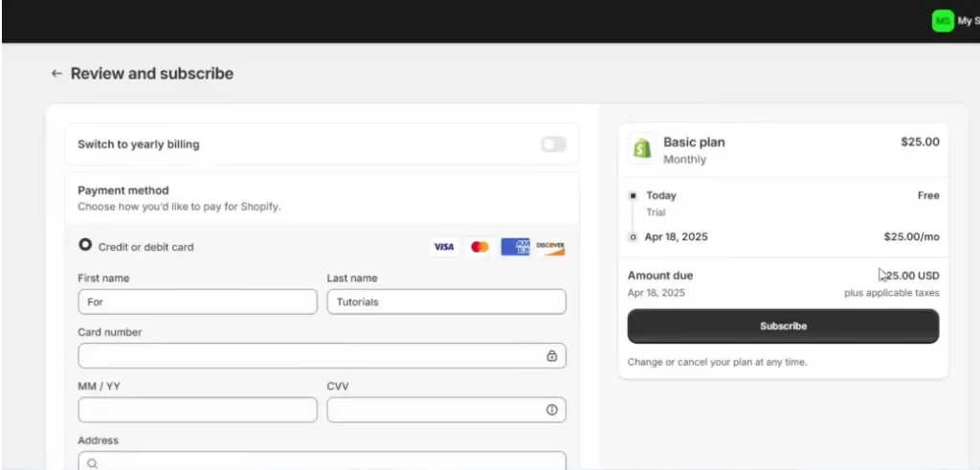The image size is (980, 470).
Task: Click the Visa card icon
Action: 443,247
